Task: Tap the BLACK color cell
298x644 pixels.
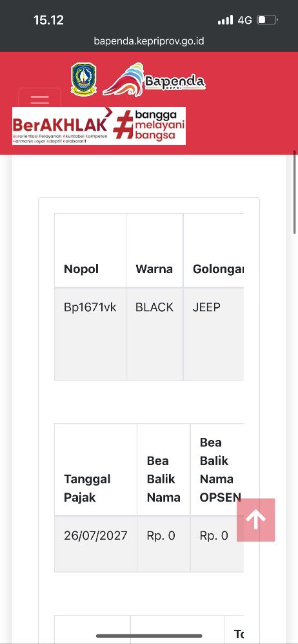Action: coord(154,334)
